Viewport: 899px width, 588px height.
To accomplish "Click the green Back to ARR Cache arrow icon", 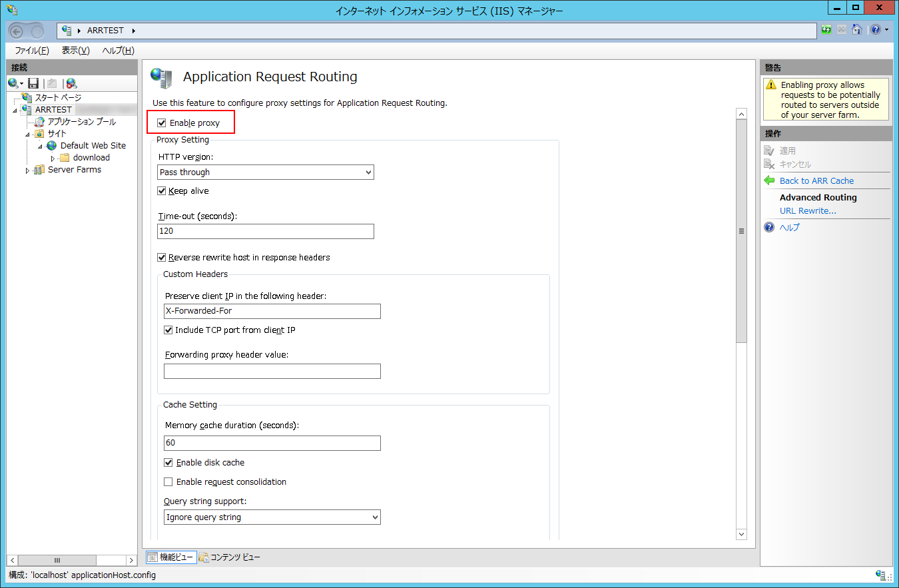I will click(769, 180).
